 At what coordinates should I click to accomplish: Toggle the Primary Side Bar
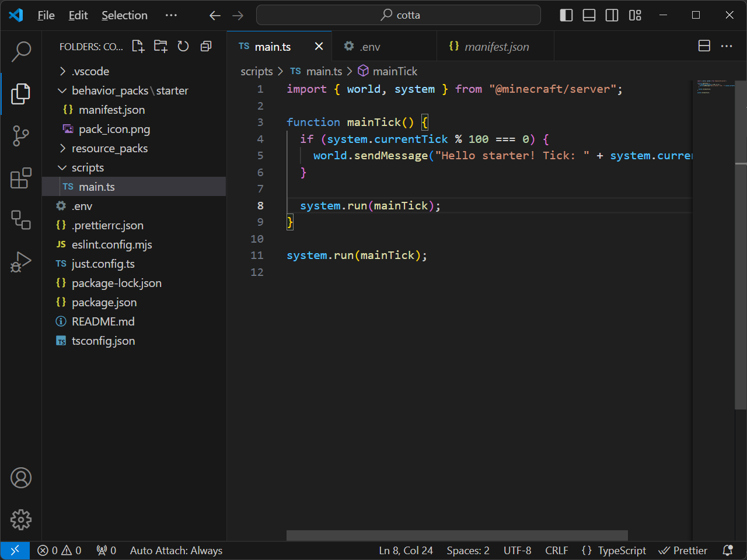coord(566,15)
